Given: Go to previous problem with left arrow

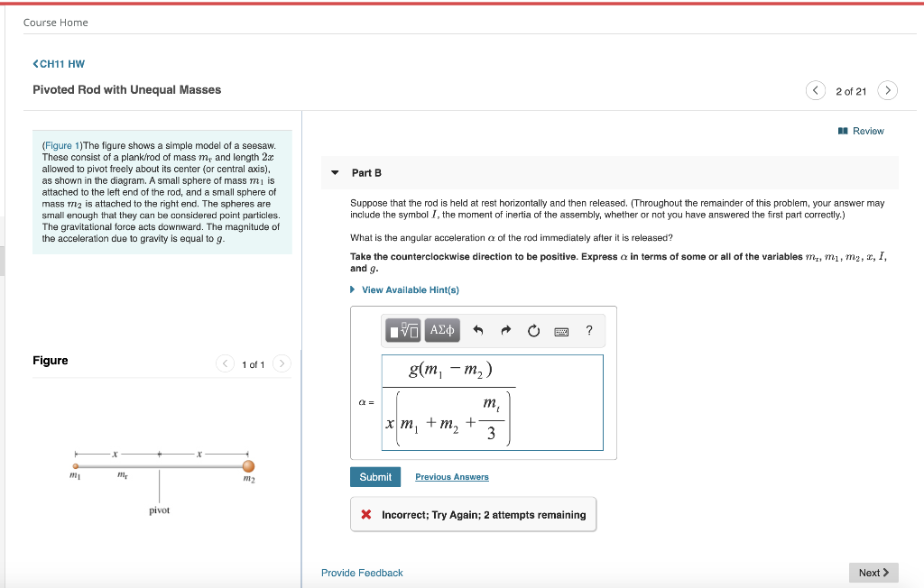Looking at the screenshot, I should 815,90.
